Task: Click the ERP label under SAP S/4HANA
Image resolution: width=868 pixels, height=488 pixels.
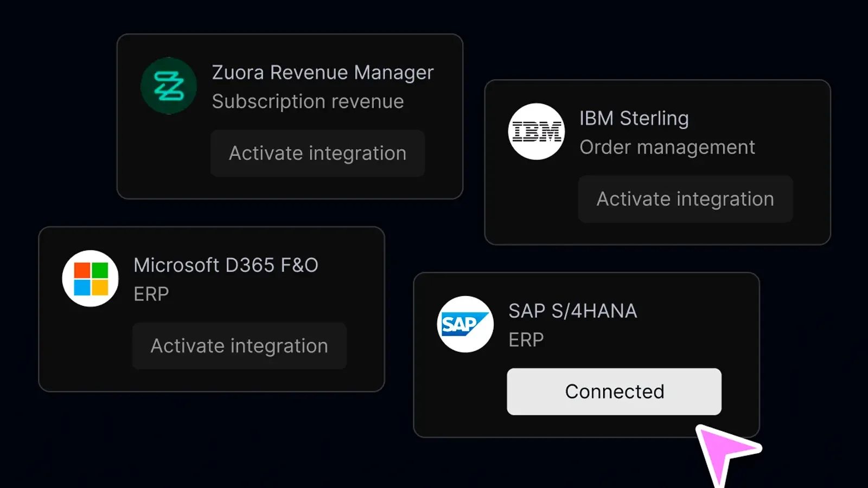Action: (x=526, y=339)
